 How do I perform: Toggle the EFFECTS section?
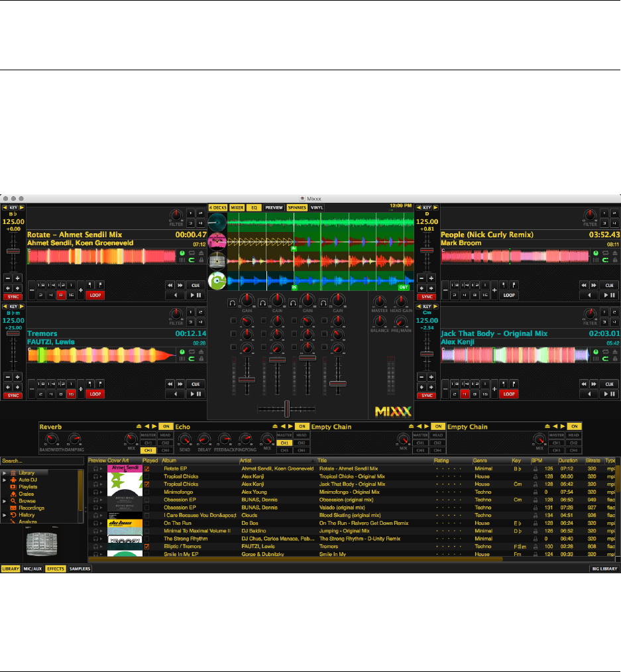[55, 569]
